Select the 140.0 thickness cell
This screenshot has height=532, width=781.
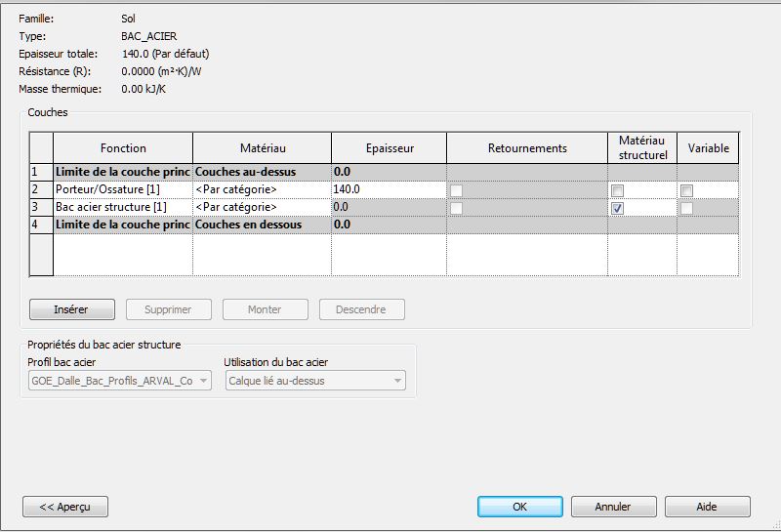pos(389,189)
